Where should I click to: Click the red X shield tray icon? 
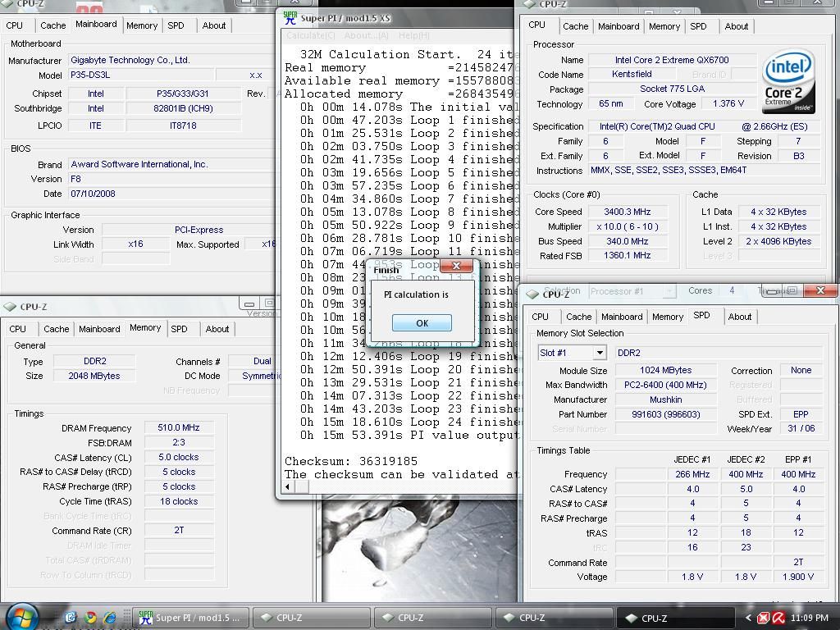(763, 618)
